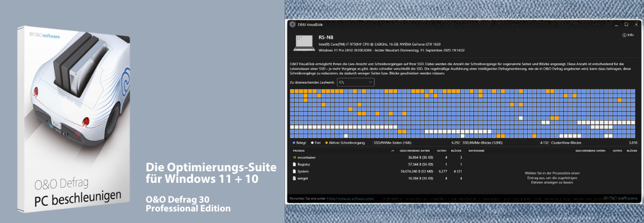Open the oo-software.com website link

click(x=350, y=198)
